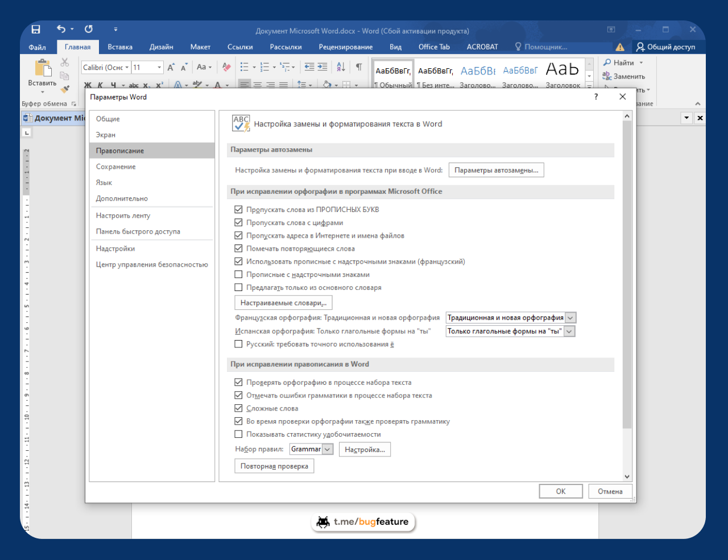Check 'Показывать статистику удобочитаемости'
The height and width of the screenshot is (560, 728).
[238, 434]
